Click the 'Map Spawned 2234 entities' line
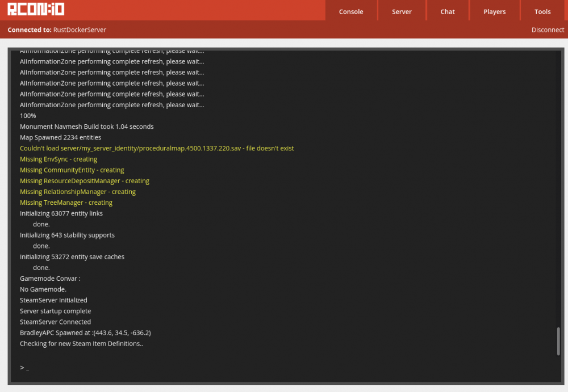Viewport: 568px width, 392px height. (61, 137)
